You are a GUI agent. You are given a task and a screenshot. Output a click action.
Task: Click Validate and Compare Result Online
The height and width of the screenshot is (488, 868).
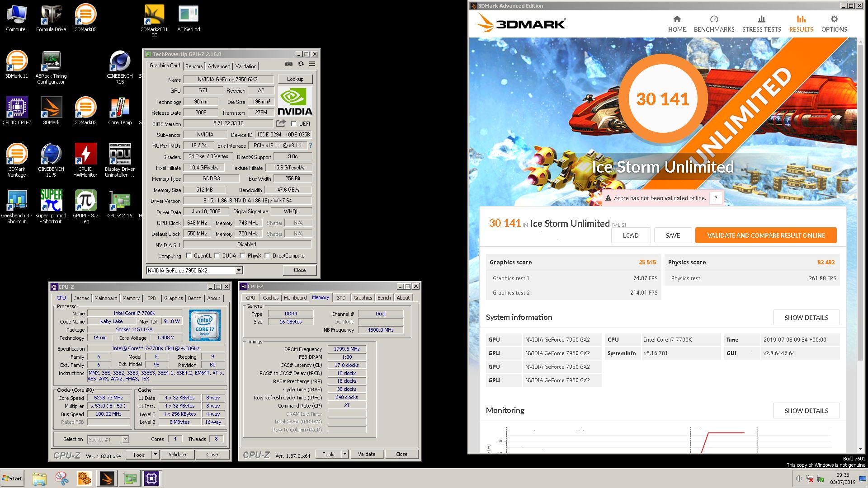766,235
